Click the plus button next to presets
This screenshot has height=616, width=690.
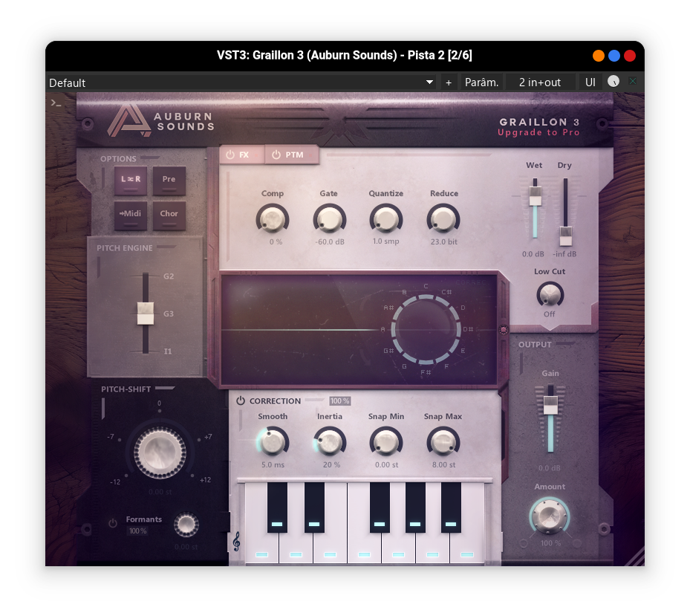449,82
